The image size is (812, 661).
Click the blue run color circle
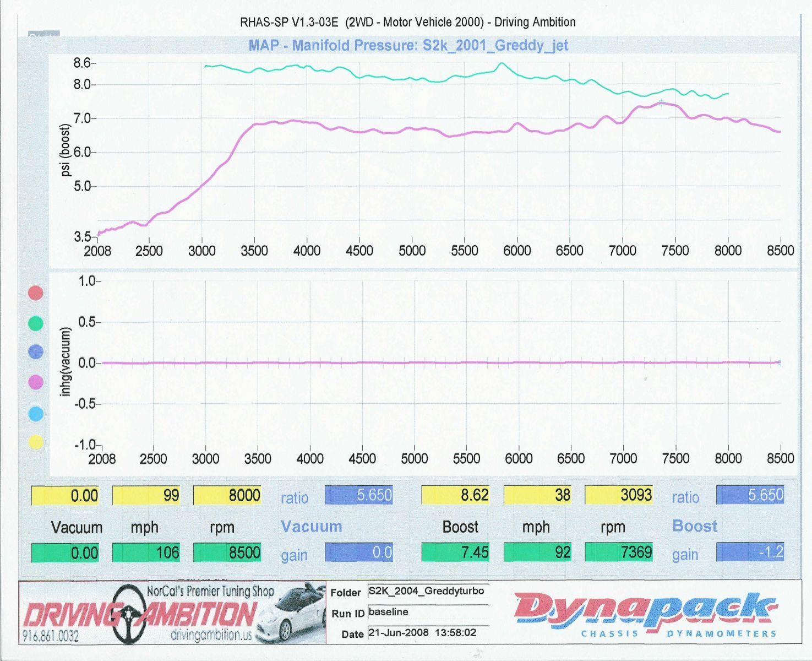[x=36, y=352]
